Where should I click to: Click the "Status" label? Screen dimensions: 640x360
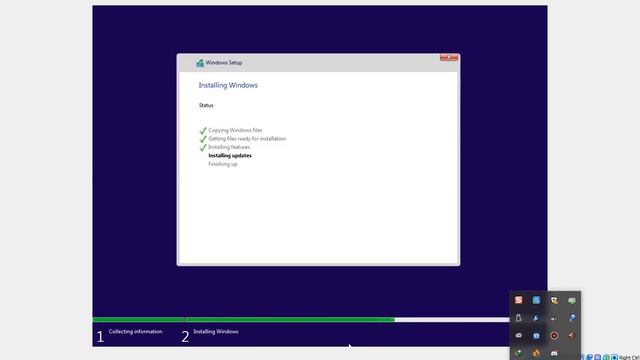tap(206, 105)
